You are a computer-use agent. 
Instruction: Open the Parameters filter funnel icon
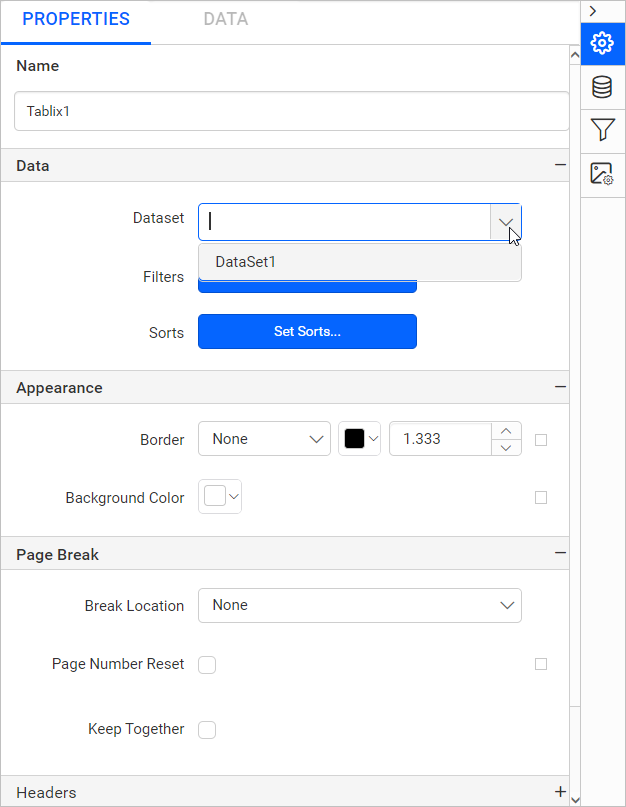click(x=602, y=130)
